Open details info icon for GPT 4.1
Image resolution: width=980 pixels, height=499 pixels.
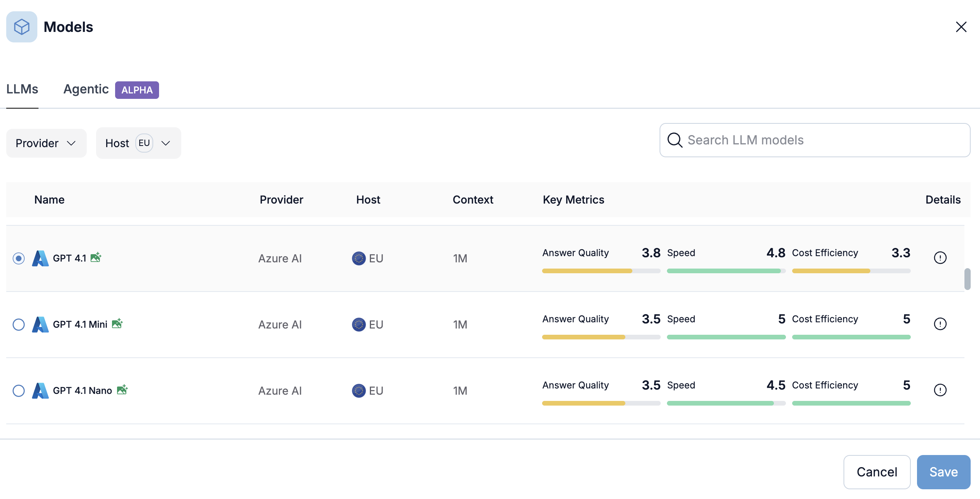click(940, 258)
